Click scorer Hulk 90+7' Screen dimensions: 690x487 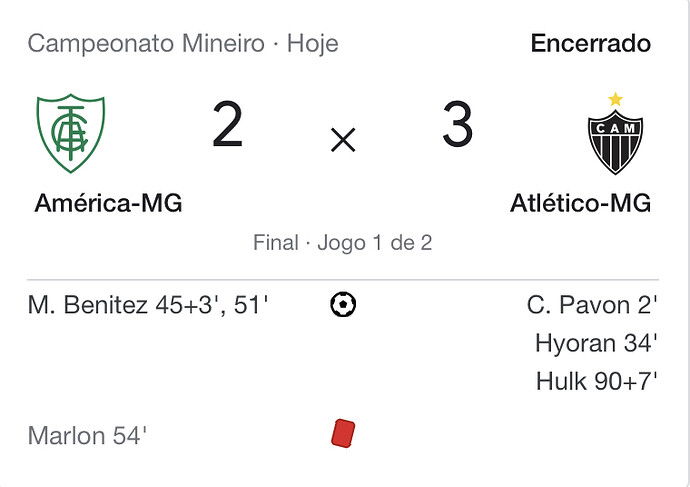(597, 381)
